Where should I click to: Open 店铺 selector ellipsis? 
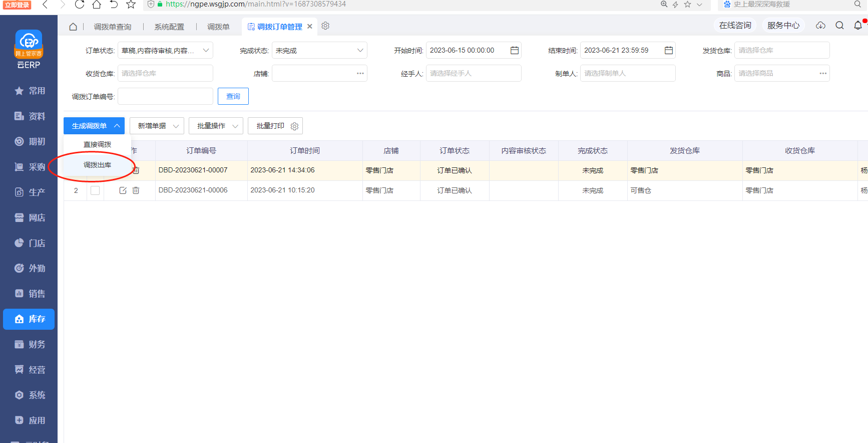360,73
